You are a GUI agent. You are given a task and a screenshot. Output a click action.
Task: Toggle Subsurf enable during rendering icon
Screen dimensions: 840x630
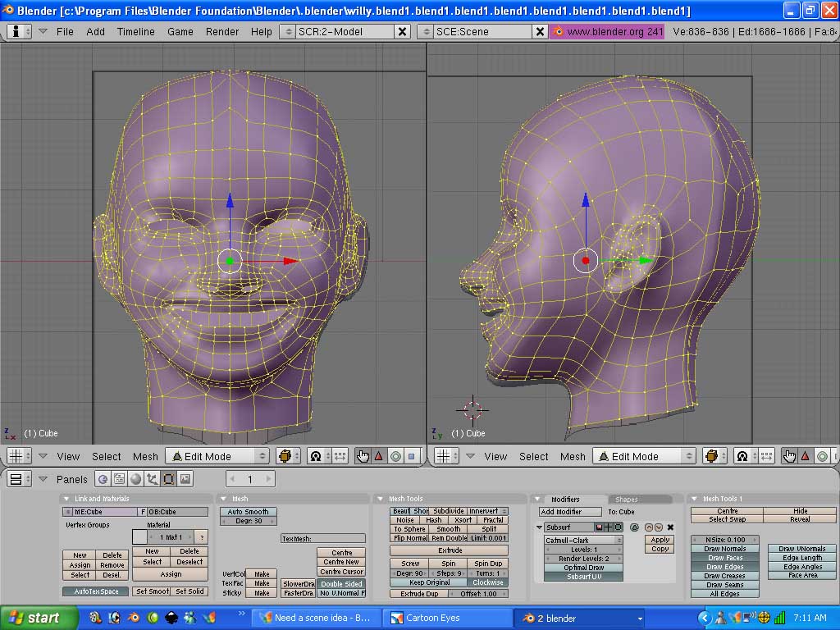[599, 527]
